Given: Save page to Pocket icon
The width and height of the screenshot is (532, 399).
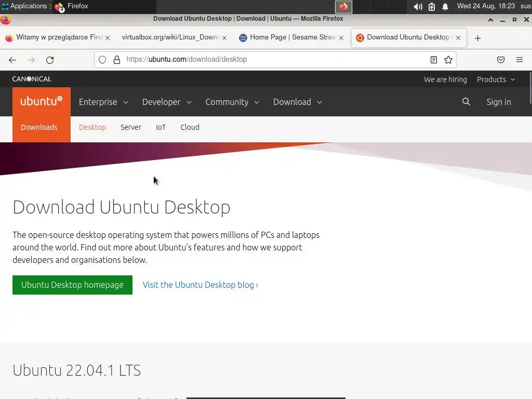Looking at the screenshot, I should coord(501,60).
